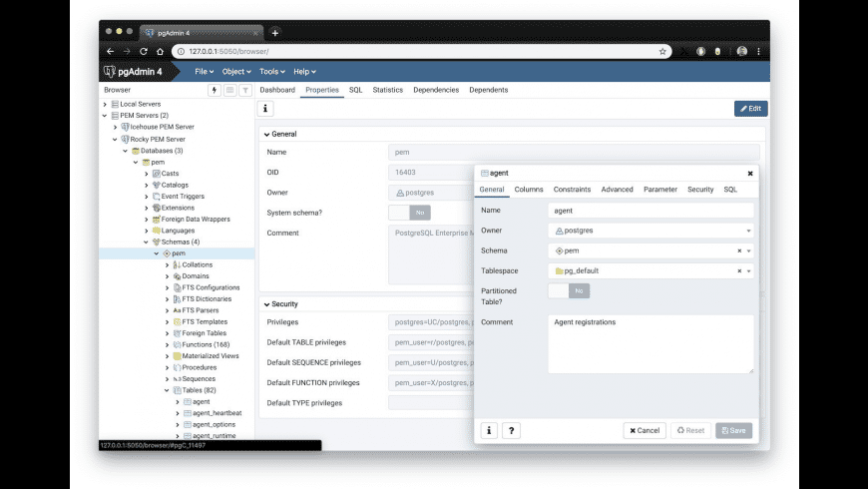Viewport: 868px width, 489px height.
Task: Open the help question-mark button in agent dialog
Action: (x=511, y=430)
